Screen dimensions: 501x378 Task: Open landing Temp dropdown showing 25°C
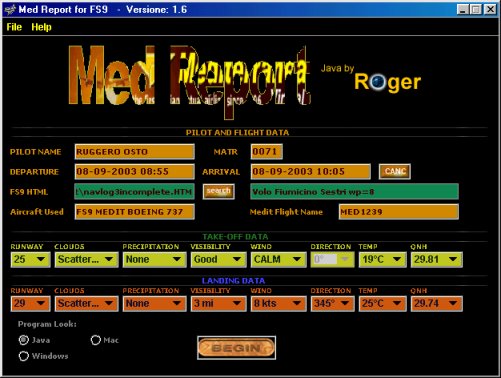[x=382, y=304]
